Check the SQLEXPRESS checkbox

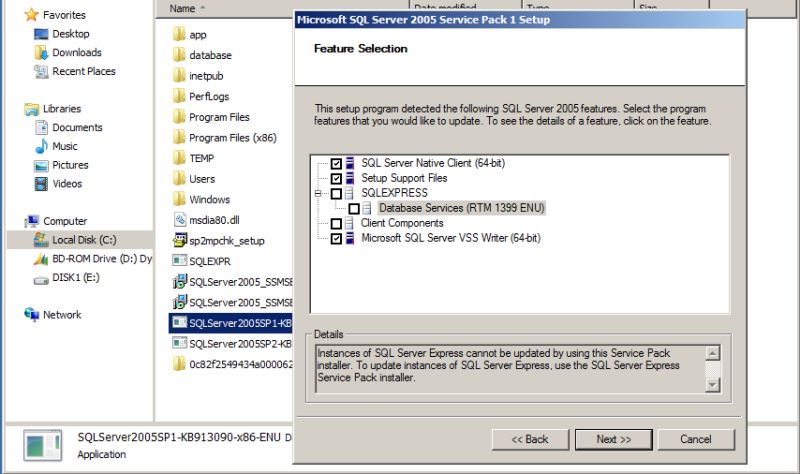[x=336, y=194]
